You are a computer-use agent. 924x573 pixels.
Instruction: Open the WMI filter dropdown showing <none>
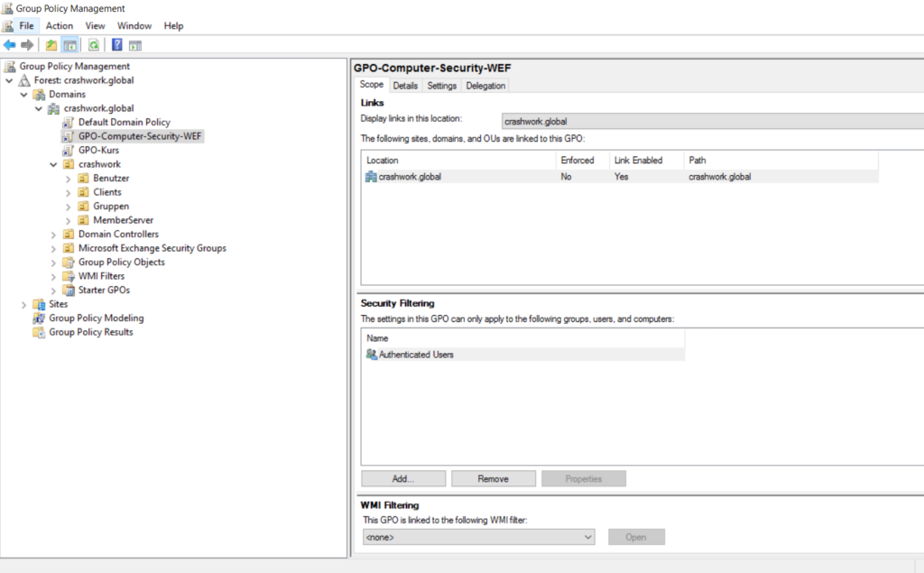click(x=478, y=537)
